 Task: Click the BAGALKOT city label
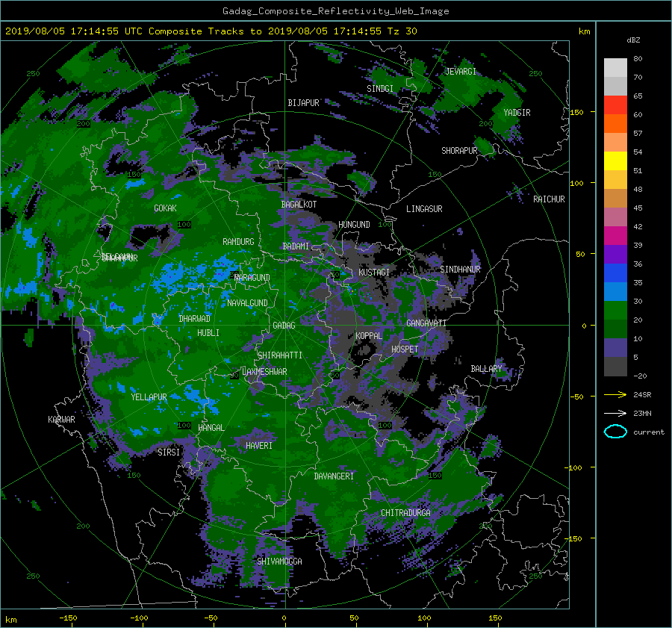pos(299,205)
